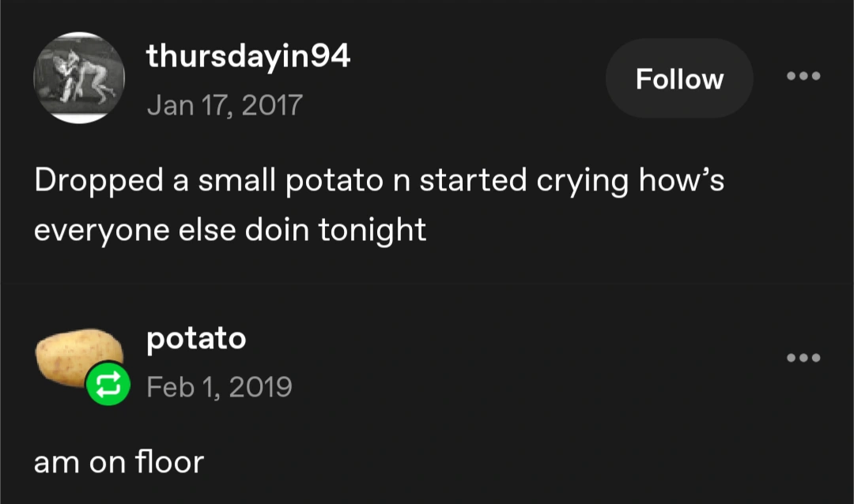View thursdayin94's profile picture

(x=79, y=77)
